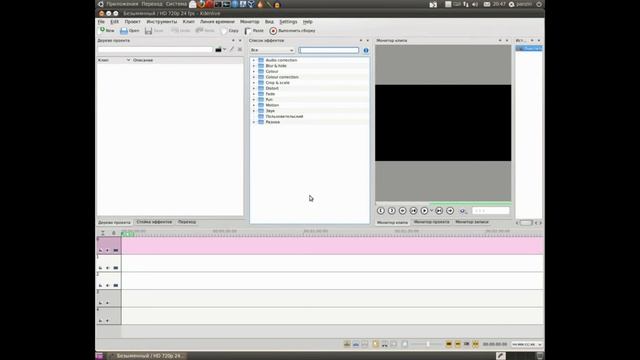Click the Kdenlive window taskbar button
Image resolution: width=640 pixels, height=360 pixels.
tap(147, 356)
